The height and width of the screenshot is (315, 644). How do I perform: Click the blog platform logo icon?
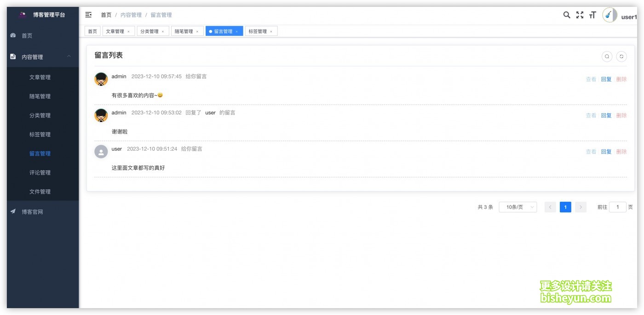tap(22, 15)
